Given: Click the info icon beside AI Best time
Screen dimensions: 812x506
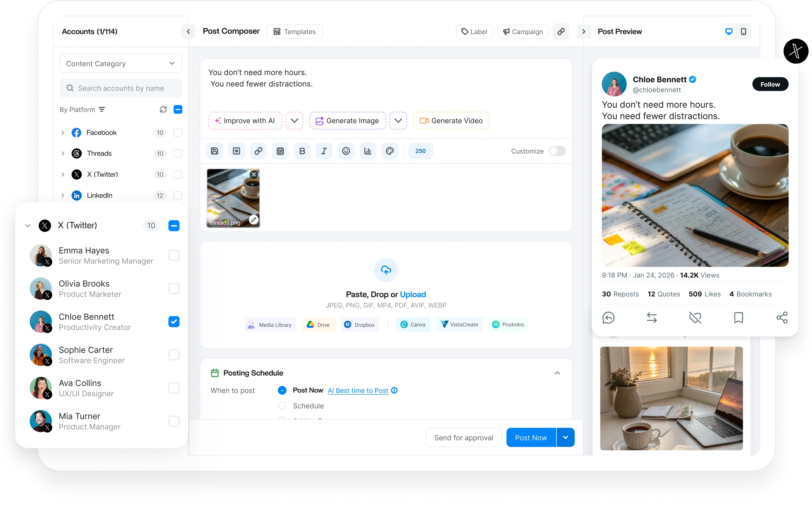Looking at the screenshot, I should (394, 391).
